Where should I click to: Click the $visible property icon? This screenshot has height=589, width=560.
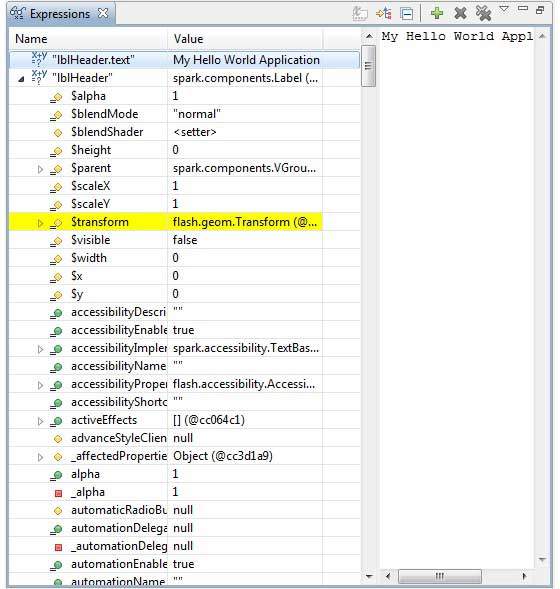[56, 241]
